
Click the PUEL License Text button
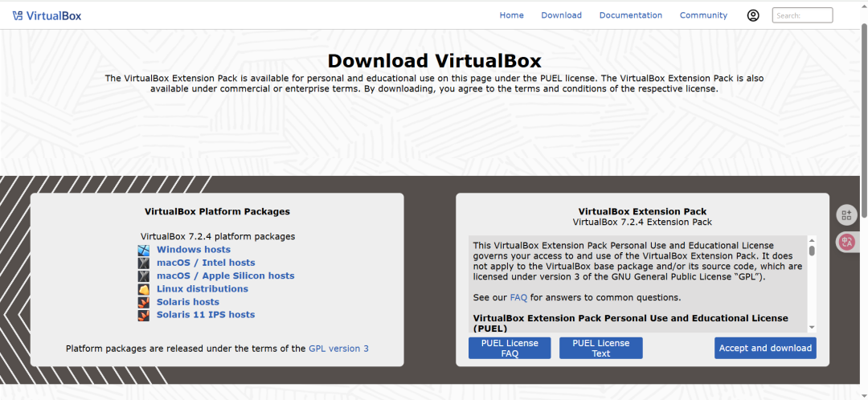pyautogui.click(x=600, y=348)
